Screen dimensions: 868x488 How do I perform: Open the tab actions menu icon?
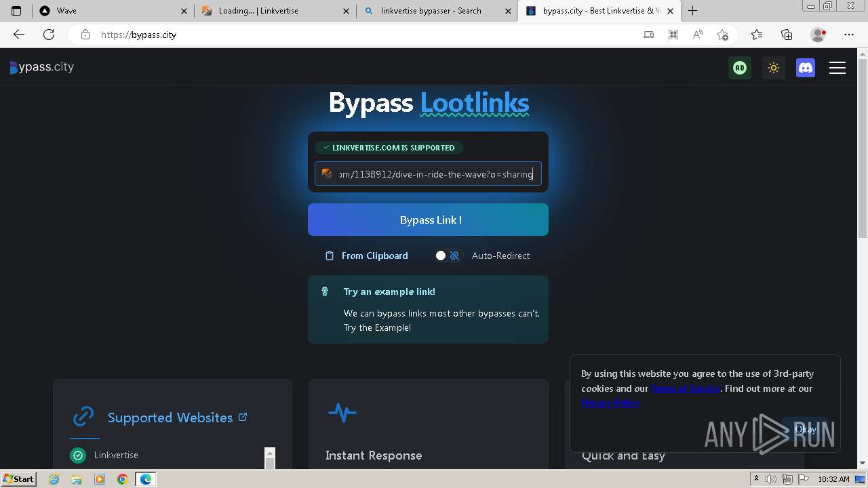click(x=16, y=11)
